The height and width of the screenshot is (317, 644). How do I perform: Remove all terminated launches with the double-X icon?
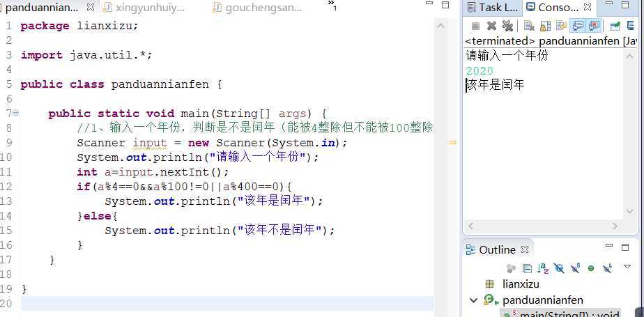click(507, 26)
